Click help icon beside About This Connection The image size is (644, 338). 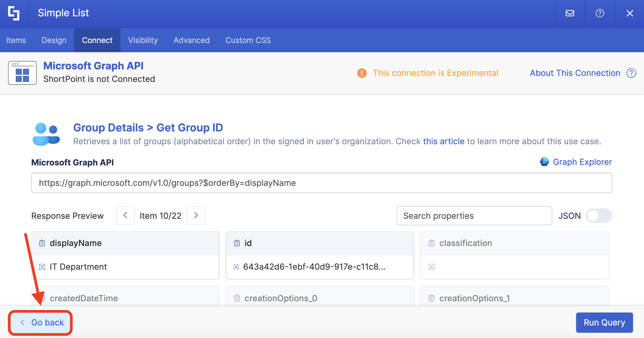(x=631, y=73)
